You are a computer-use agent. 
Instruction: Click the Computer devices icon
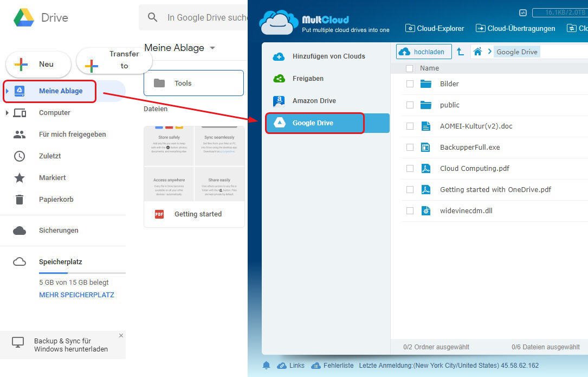[20, 113]
